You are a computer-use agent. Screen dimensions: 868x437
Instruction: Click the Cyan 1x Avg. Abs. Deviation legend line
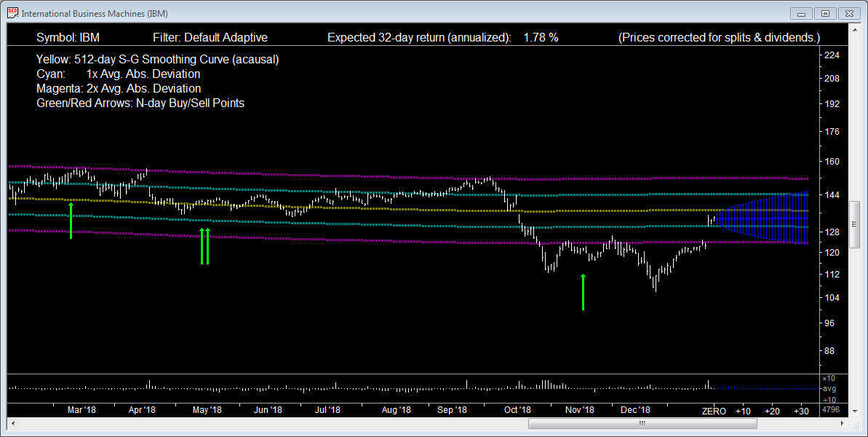pos(118,74)
